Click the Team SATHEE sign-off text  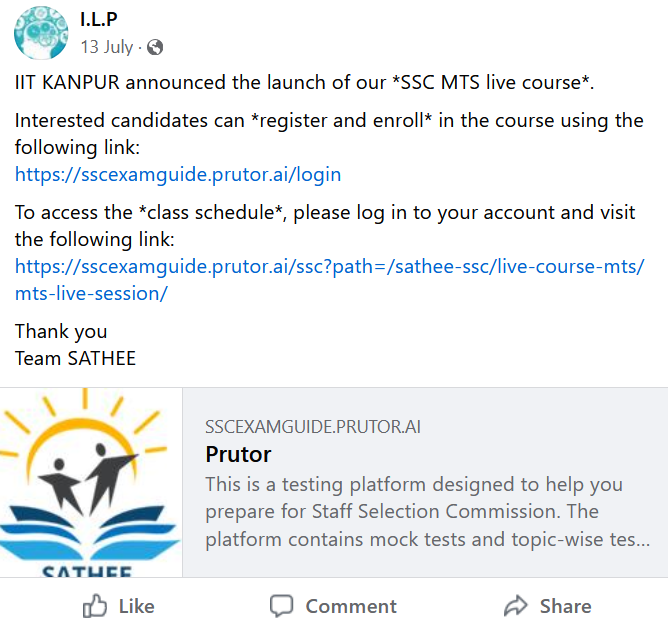pyautogui.click(x=75, y=357)
